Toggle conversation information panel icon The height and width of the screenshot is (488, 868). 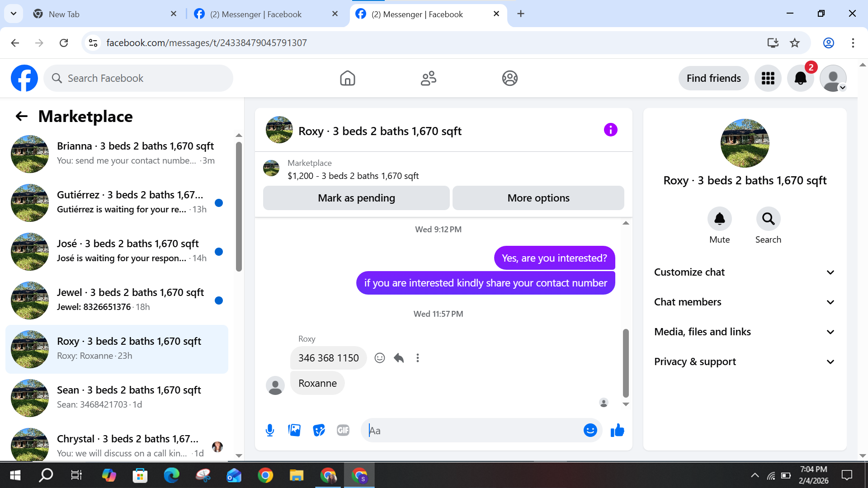(x=610, y=130)
